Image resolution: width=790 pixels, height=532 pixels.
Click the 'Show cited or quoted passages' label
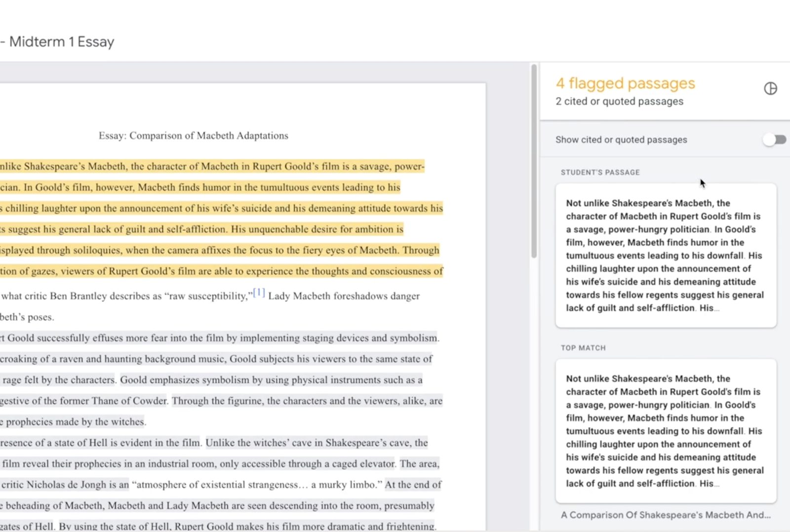pyautogui.click(x=621, y=140)
